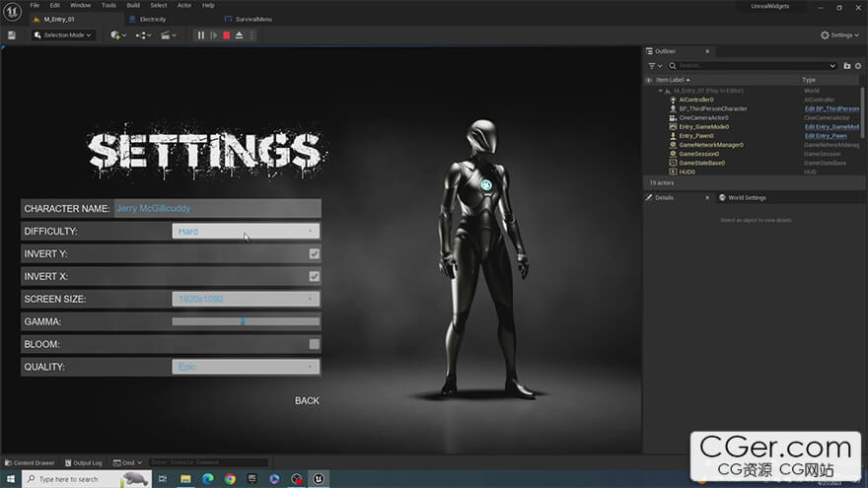Image resolution: width=868 pixels, height=488 pixels.
Task: Select AIController0 in the Outliner
Action: click(x=695, y=100)
